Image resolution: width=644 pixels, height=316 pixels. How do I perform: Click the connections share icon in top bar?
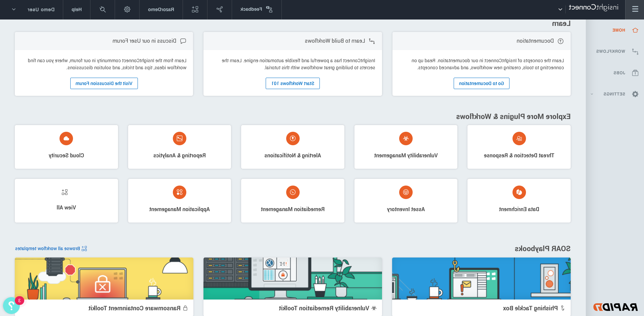(x=220, y=9)
